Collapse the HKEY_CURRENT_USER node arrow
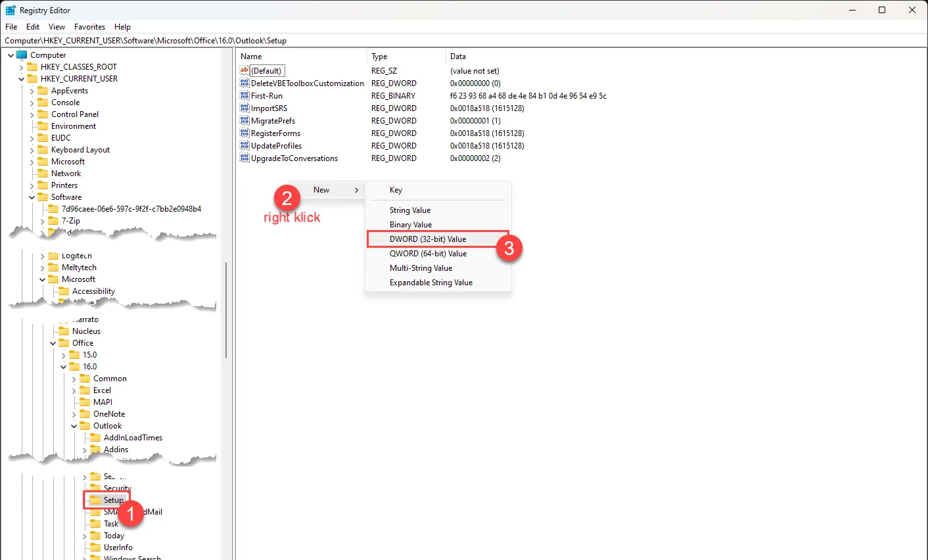 21,79
